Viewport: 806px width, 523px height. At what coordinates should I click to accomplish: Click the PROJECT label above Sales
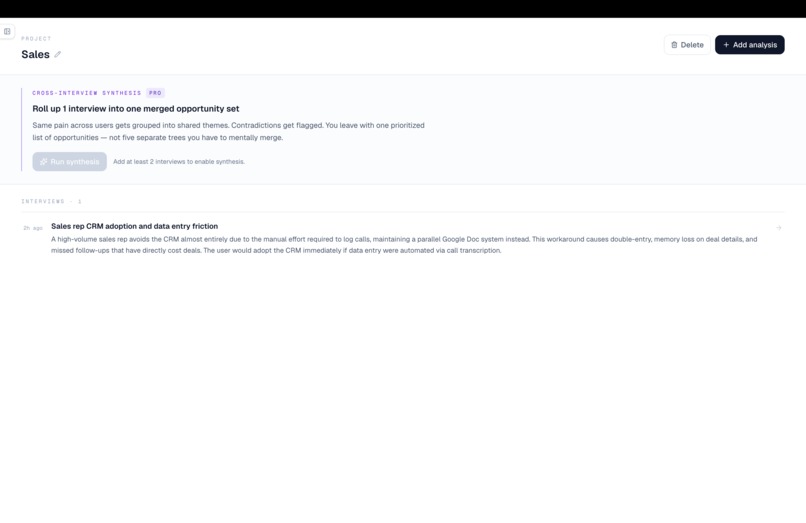36,39
